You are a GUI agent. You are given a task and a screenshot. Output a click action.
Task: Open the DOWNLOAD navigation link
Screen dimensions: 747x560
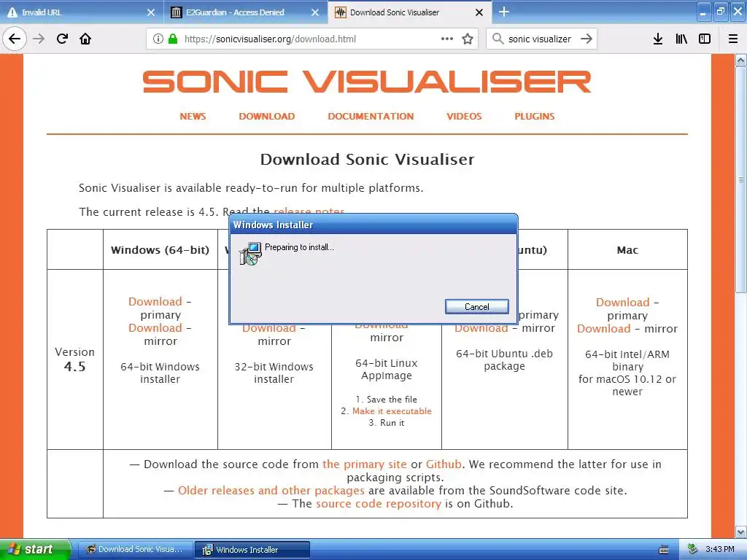pyautogui.click(x=267, y=116)
